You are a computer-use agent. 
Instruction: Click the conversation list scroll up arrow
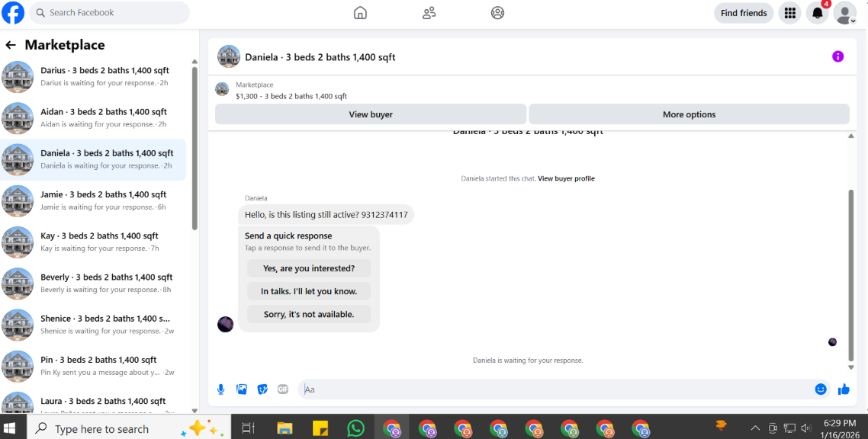coord(194,62)
